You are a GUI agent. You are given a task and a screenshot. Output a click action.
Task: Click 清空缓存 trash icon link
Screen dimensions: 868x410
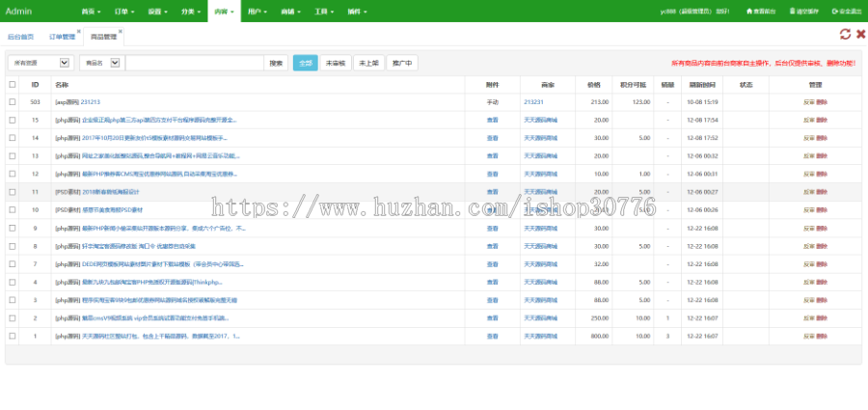[x=803, y=11]
